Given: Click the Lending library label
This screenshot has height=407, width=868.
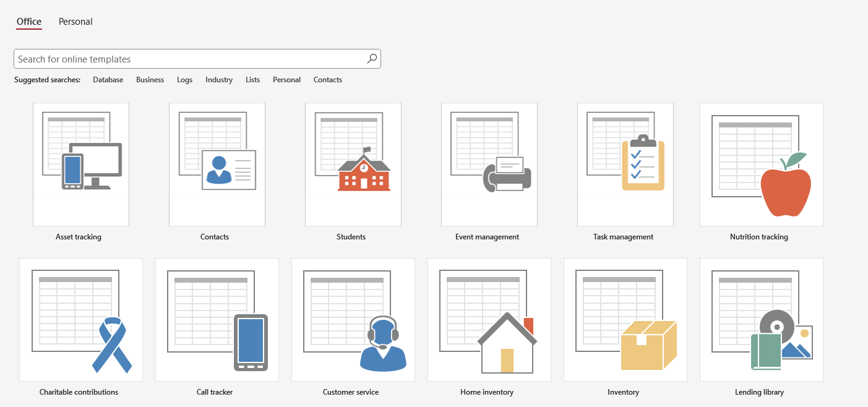Looking at the screenshot, I should point(760,392).
